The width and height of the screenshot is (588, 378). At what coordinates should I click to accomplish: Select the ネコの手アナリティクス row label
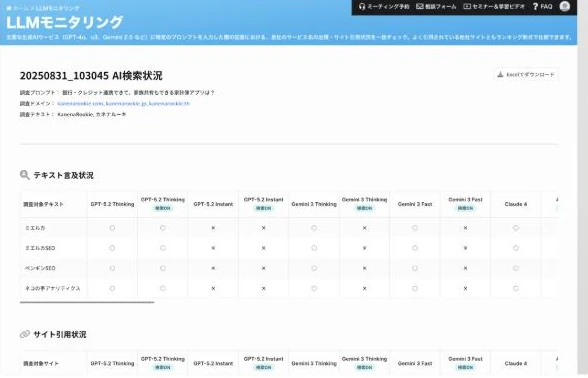[x=52, y=288]
